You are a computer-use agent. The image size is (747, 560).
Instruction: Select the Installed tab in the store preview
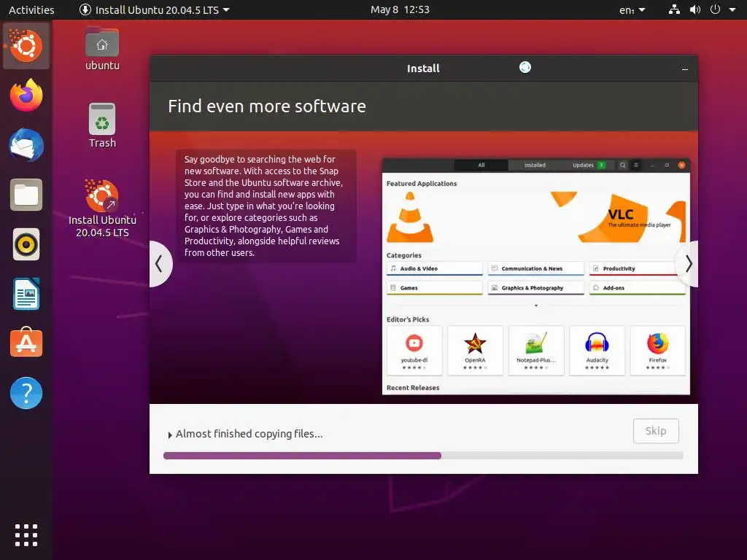(x=535, y=166)
